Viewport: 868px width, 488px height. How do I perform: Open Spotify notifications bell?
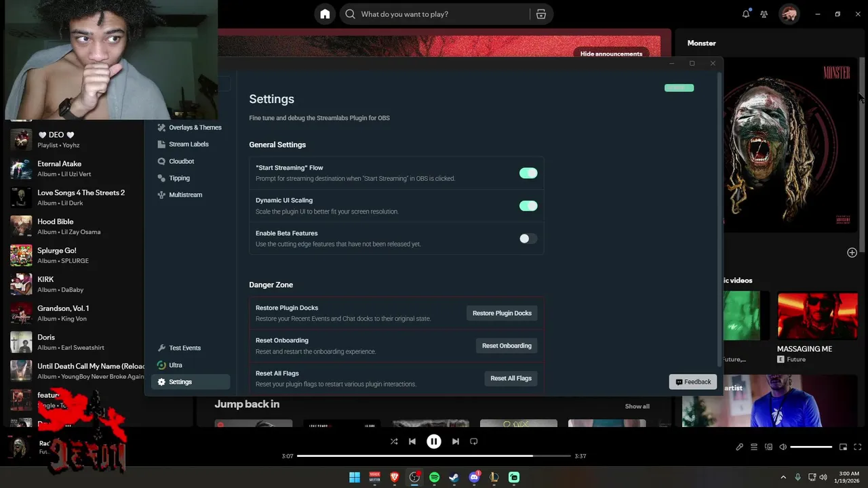(x=746, y=14)
